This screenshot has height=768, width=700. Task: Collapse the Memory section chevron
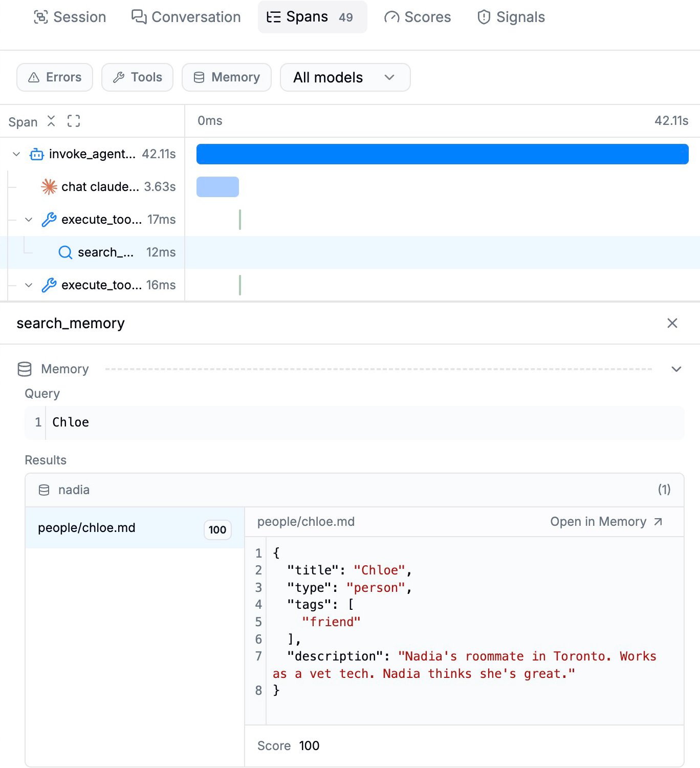676,369
